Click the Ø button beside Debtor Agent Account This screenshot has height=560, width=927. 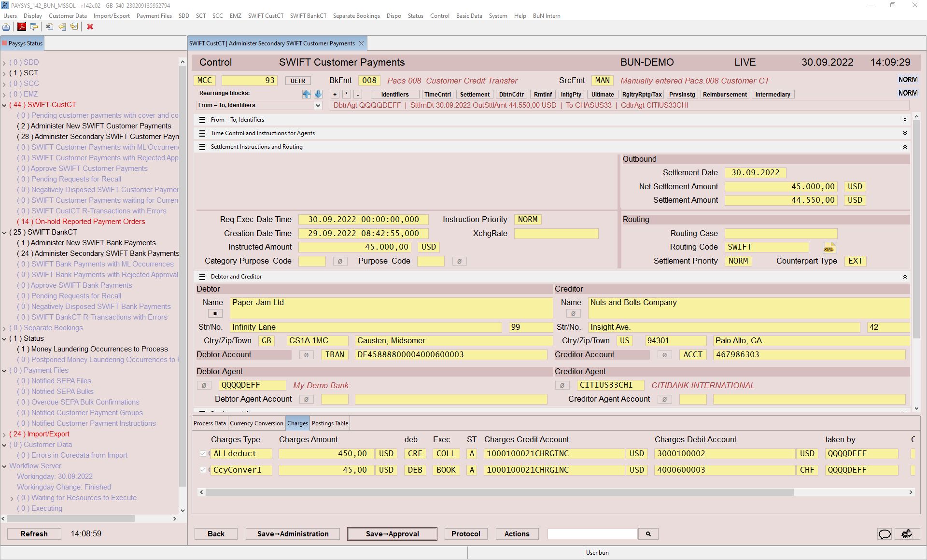(x=306, y=399)
